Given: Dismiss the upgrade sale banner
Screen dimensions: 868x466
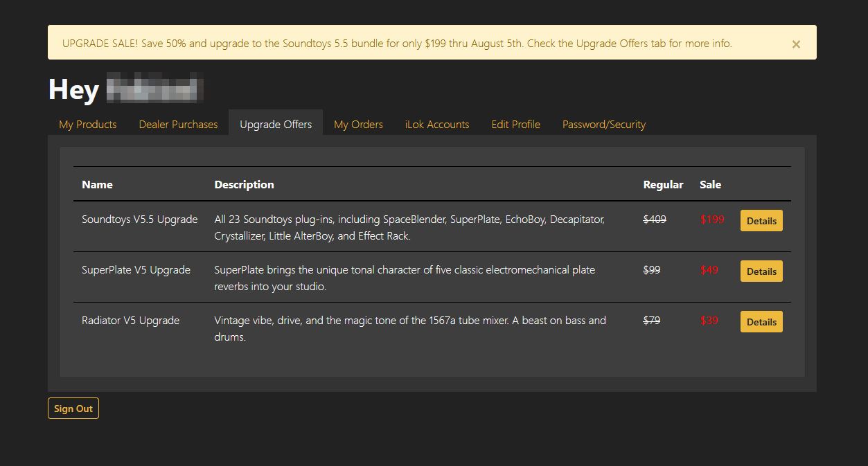Looking at the screenshot, I should click(796, 44).
